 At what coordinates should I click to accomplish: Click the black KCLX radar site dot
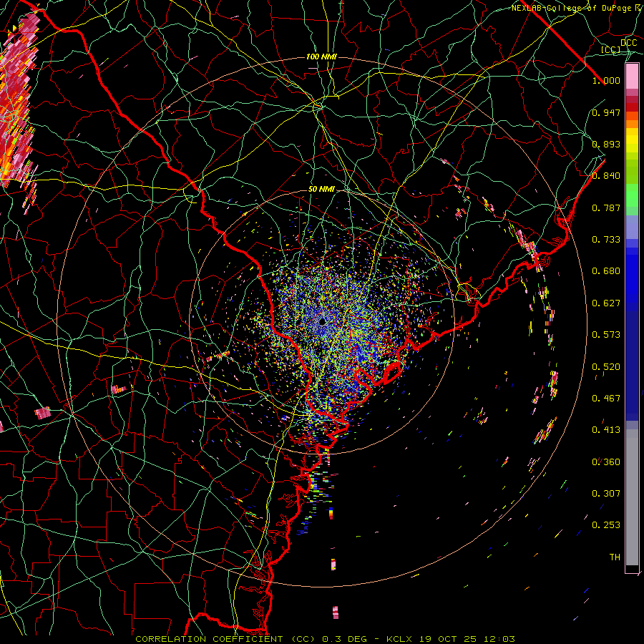(323, 323)
